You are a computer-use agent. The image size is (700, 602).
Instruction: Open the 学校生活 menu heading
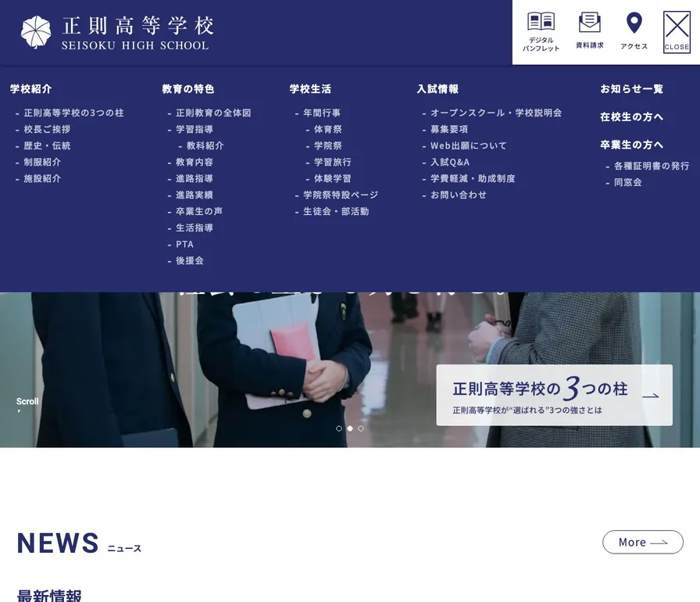coord(310,89)
